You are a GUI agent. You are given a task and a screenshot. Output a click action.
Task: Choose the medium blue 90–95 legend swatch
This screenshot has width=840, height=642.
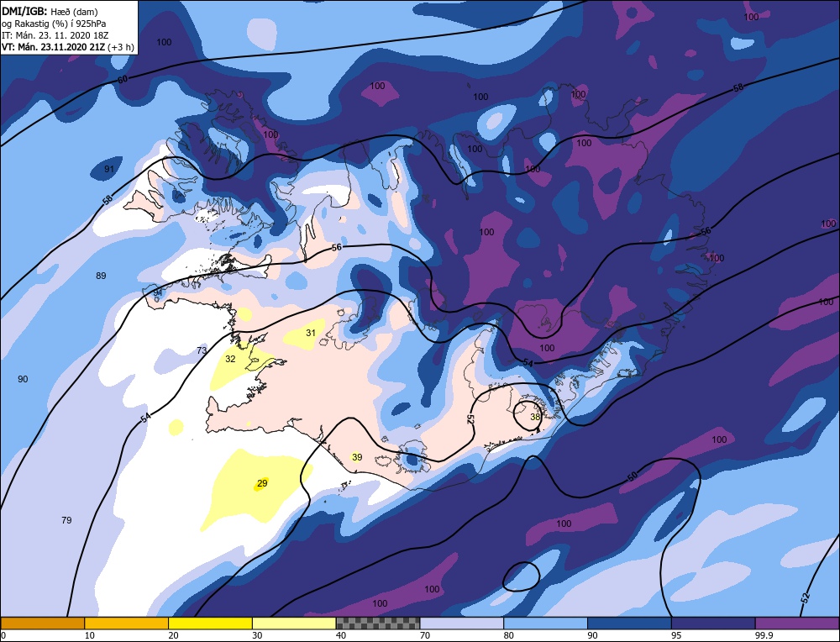click(629, 623)
